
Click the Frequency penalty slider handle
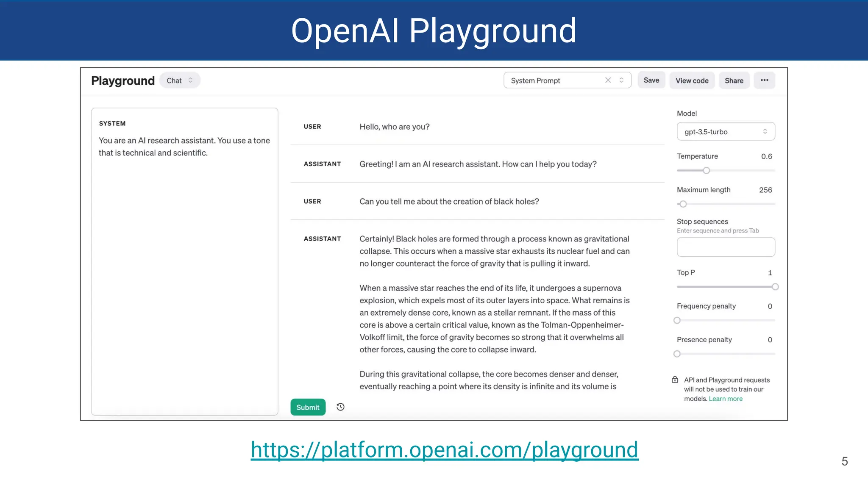(677, 320)
